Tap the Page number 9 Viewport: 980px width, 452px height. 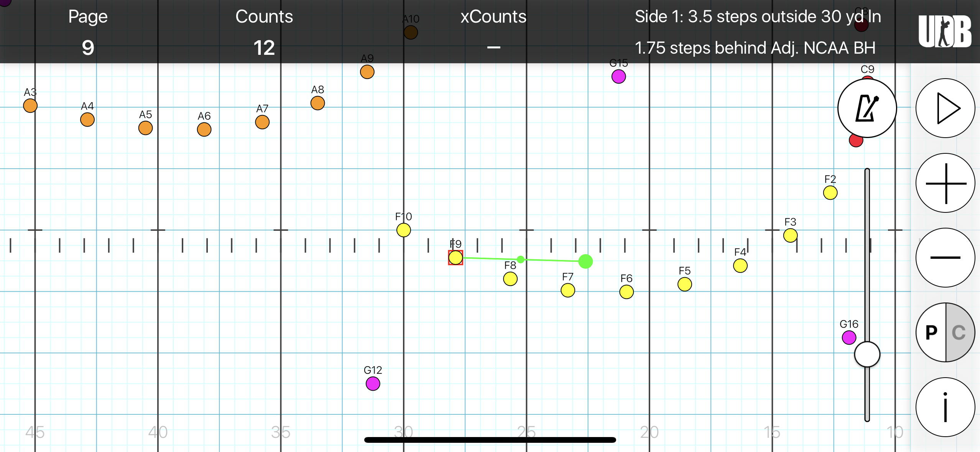click(88, 48)
